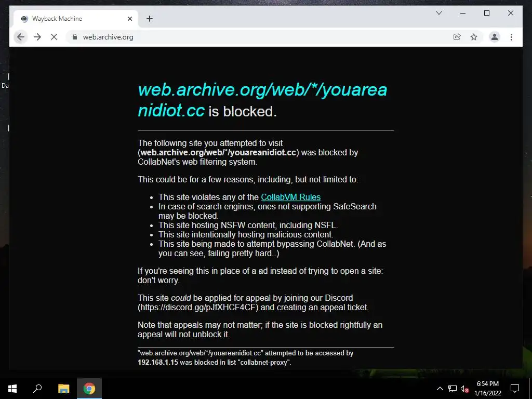Screen dimensions: 532x399
Task: Open the Windows Start menu
Action: click(x=12, y=389)
